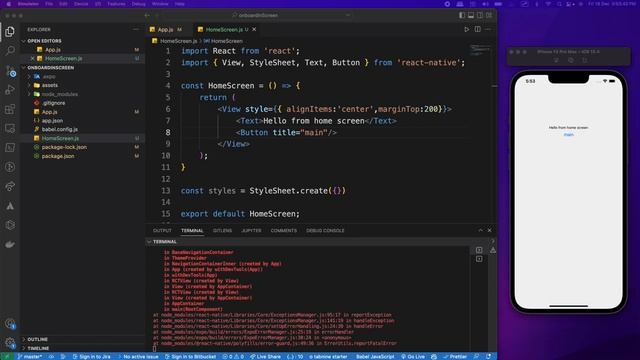This screenshot has height=360, width=640.
Task: Click the Apple menu logo
Action: tap(9, 4)
